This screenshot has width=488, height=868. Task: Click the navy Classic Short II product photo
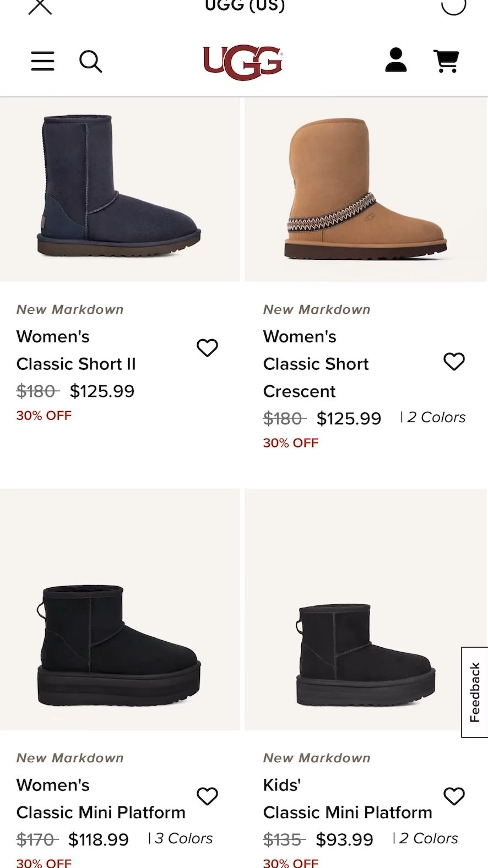click(x=120, y=187)
